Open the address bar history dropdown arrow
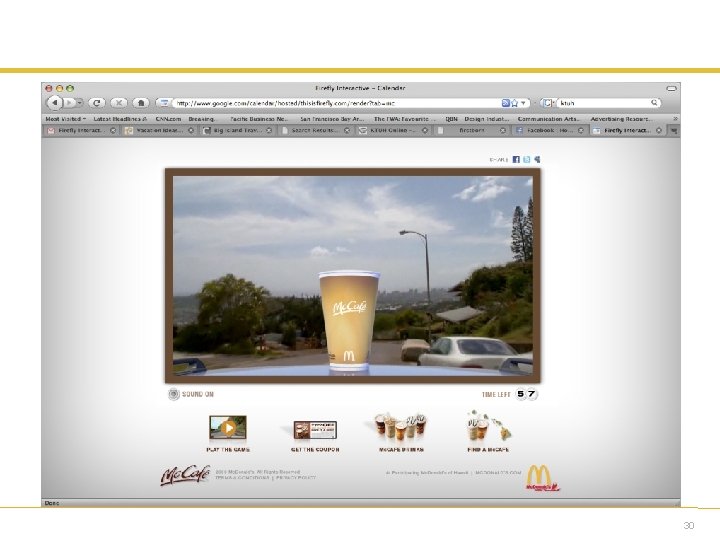 pos(523,103)
